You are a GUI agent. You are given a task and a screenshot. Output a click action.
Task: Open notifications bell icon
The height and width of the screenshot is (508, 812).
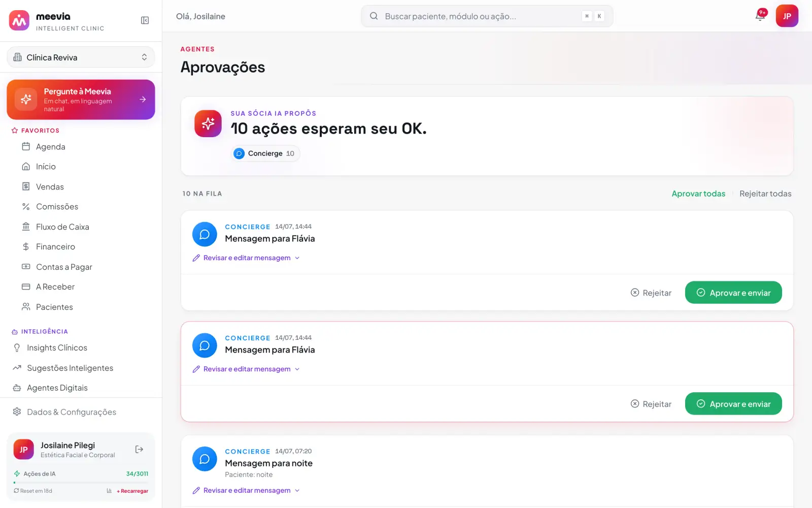[x=760, y=16]
